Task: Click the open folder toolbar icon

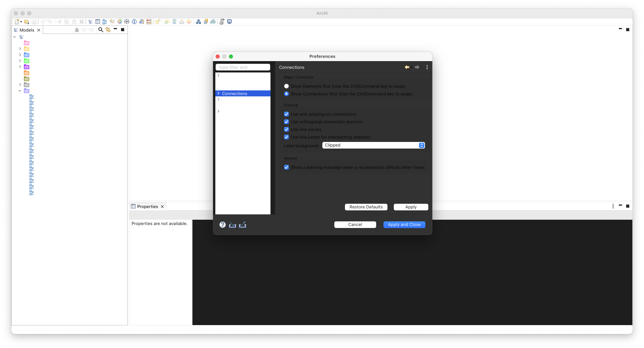Action: tap(27, 22)
